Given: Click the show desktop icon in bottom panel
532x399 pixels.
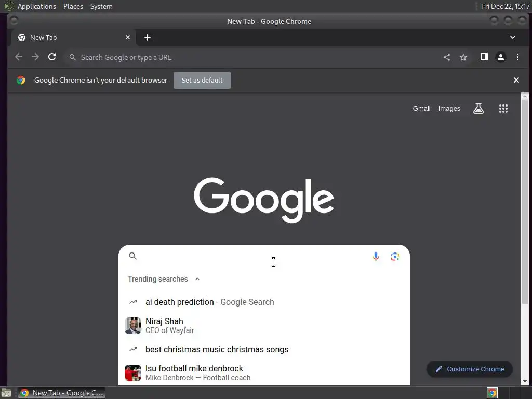Looking at the screenshot, I should (6, 393).
